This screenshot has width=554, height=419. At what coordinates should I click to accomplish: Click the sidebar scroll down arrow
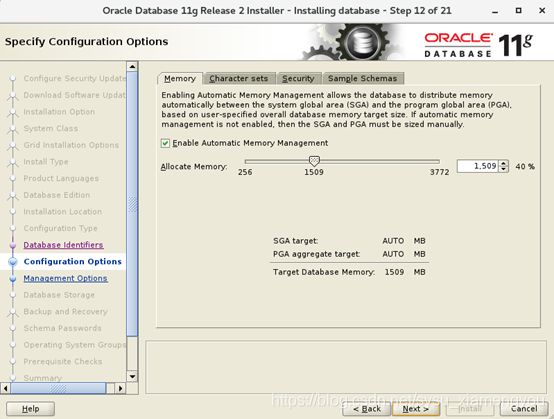[132, 376]
